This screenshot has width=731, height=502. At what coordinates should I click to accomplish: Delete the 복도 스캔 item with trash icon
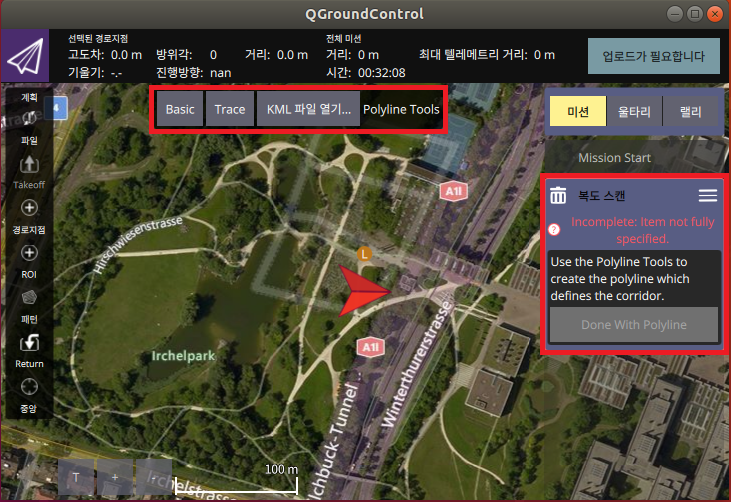pos(558,195)
